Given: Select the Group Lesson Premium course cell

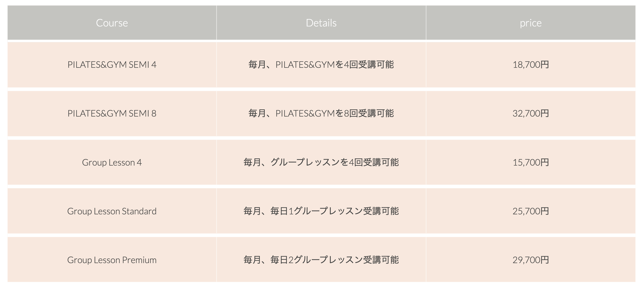Looking at the screenshot, I should tap(112, 260).
